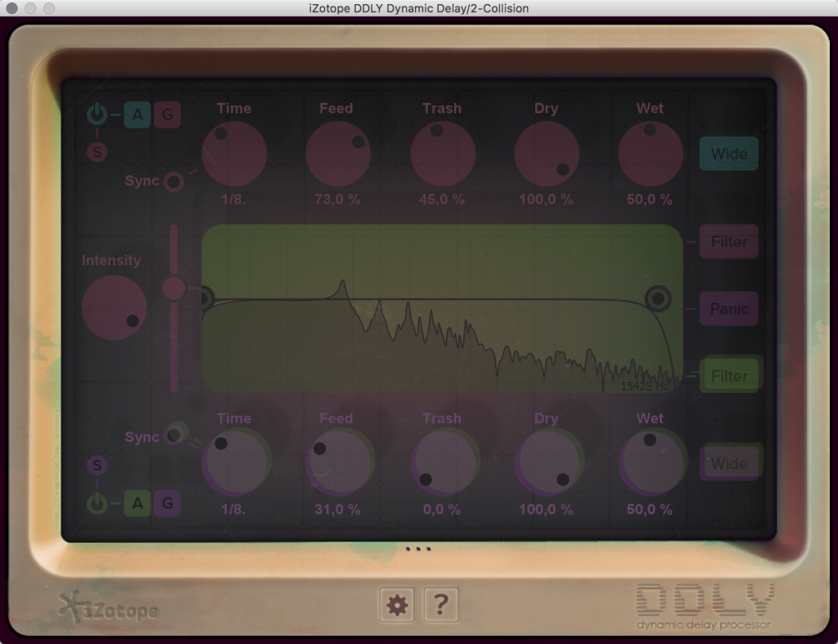Switch to the green Filter view
838x644 pixels.
point(729,376)
